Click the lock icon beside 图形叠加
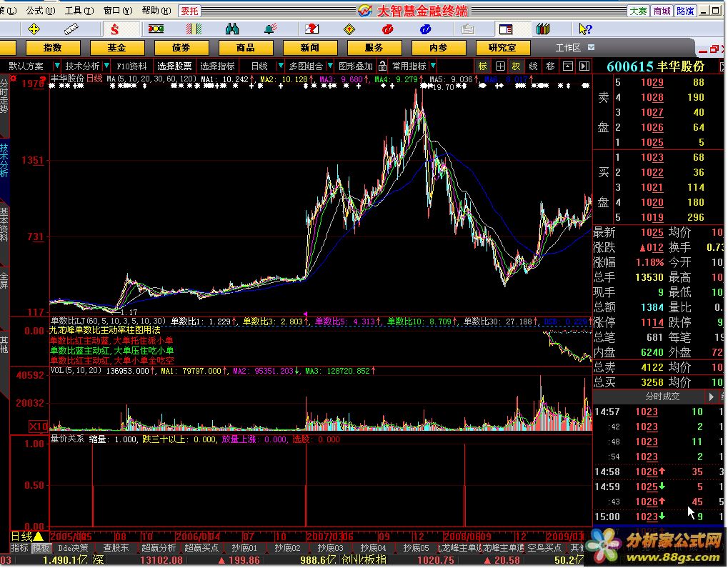Screen dimensions: 728x568 point(382,66)
